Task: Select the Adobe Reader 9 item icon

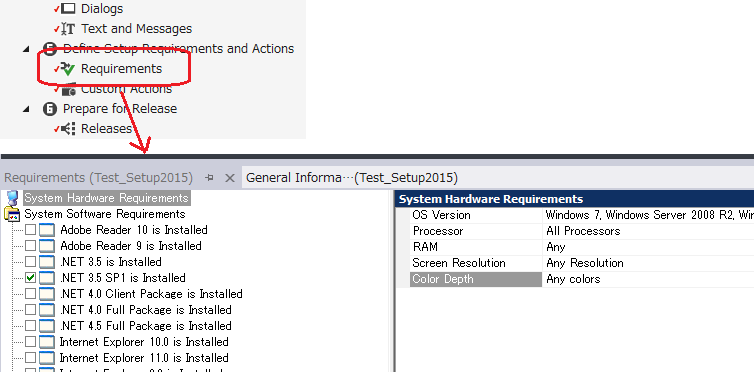Action: 47,246
